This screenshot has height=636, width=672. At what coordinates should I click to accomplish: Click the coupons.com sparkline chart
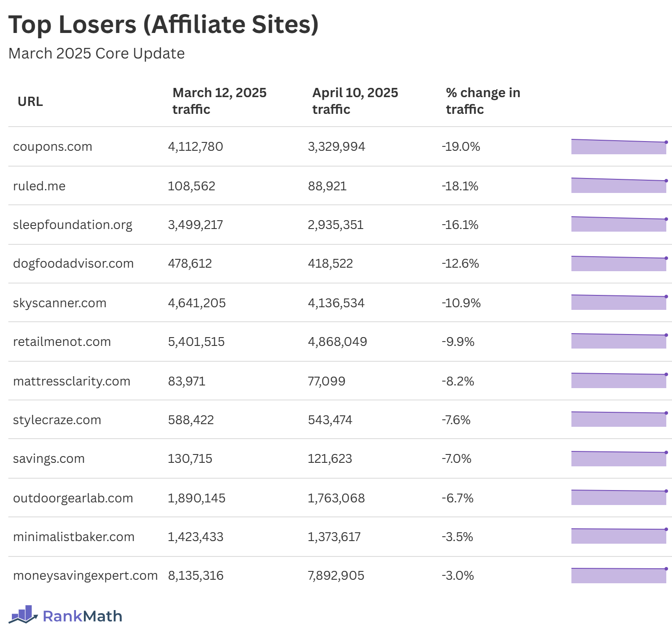[619, 147]
